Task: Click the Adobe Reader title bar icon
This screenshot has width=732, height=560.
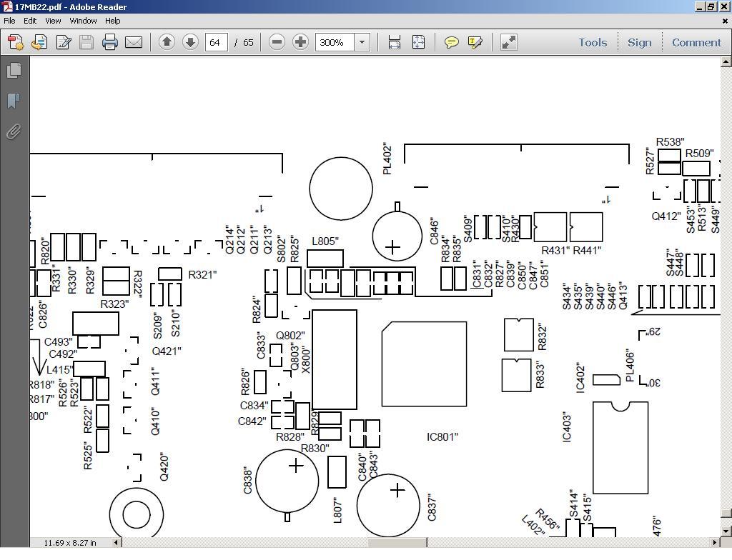Action: [x=7, y=6]
